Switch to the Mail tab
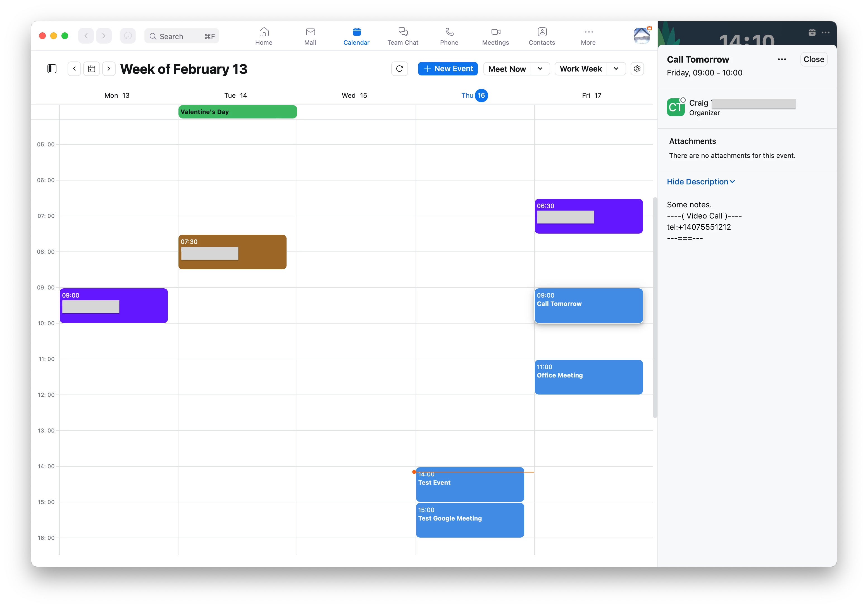The width and height of the screenshot is (868, 608). pos(310,36)
